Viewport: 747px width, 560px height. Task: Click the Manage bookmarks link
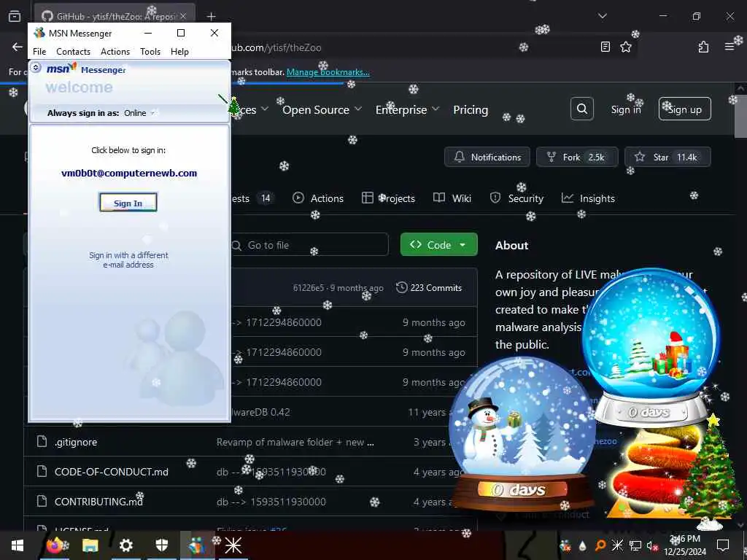click(328, 72)
